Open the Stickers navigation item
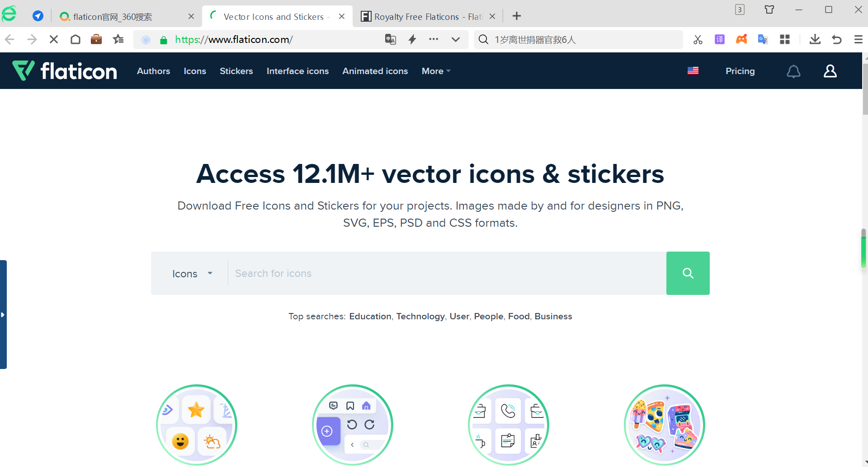This screenshot has width=868, height=467. coord(236,71)
